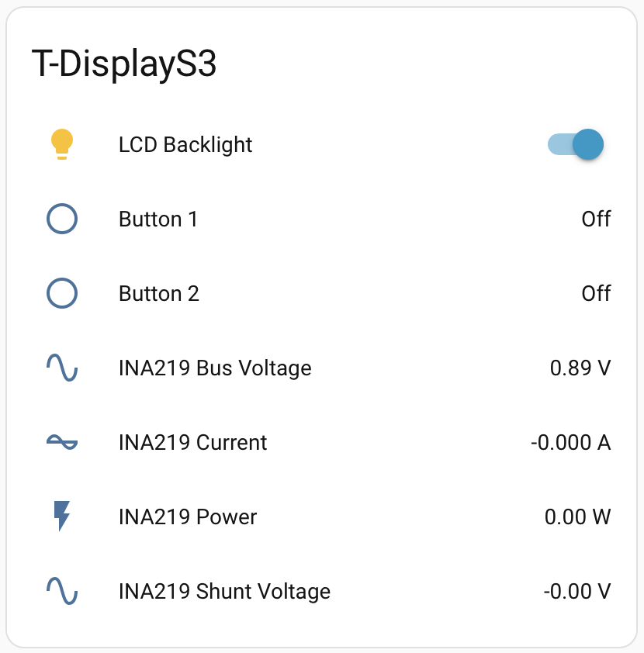Click the sine wave icon for Bus Voltage
This screenshot has width=644, height=653.
coord(62,368)
